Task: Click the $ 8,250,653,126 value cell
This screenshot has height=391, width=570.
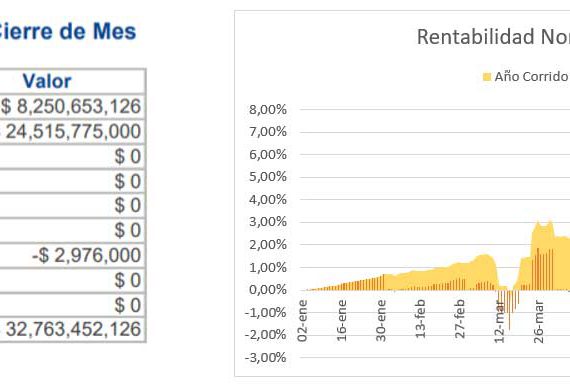Action: (71, 106)
